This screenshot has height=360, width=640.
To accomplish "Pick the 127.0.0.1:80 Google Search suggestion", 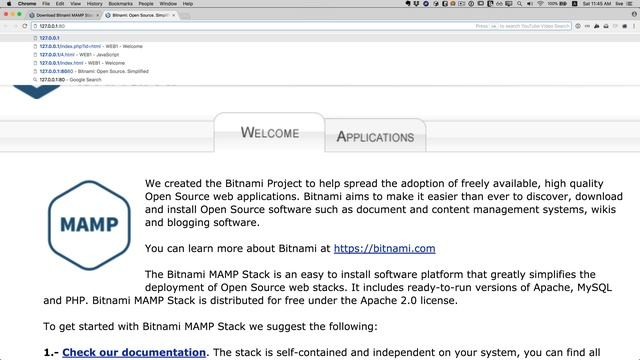I will pyautogui.click(x=320, y=80).
